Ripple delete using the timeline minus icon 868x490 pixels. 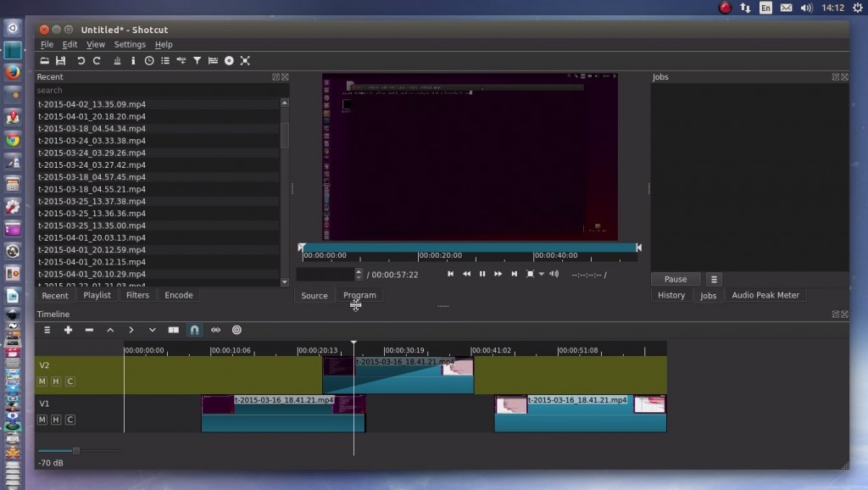coord(89,330)
